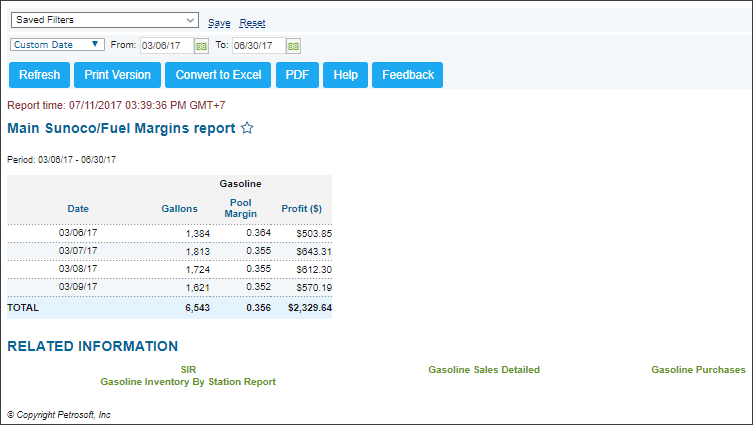Select the $503.85 profit value
Screen dimensions: 753x425
pos(314,234)
